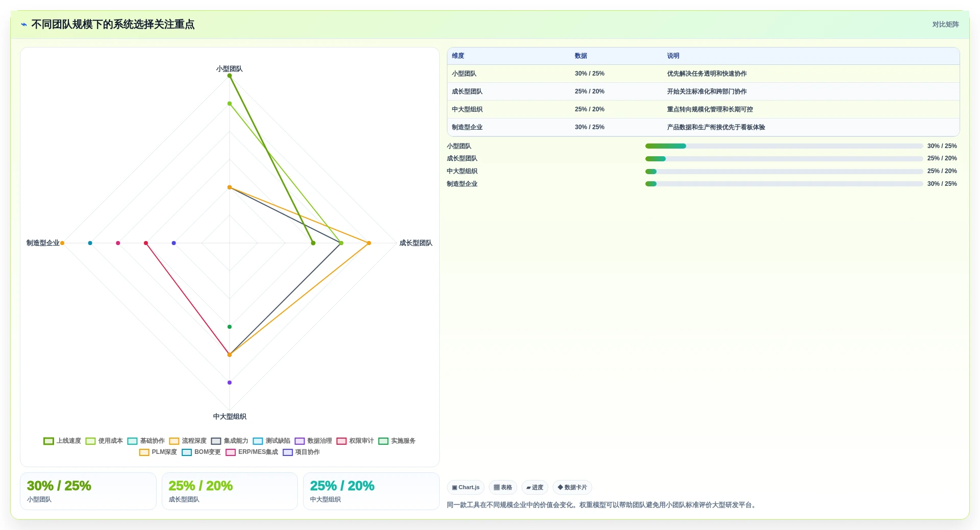The height and width of the screenshot is (530, 980).
Task: Toggle the 集成能力 legend entry
Action: pyautogui.click(x=230, y=441)
